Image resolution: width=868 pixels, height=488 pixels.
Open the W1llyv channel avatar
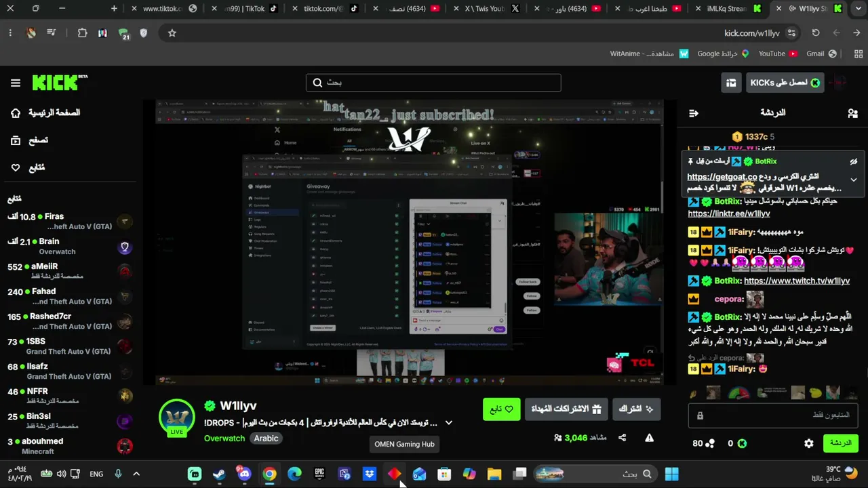177,417
